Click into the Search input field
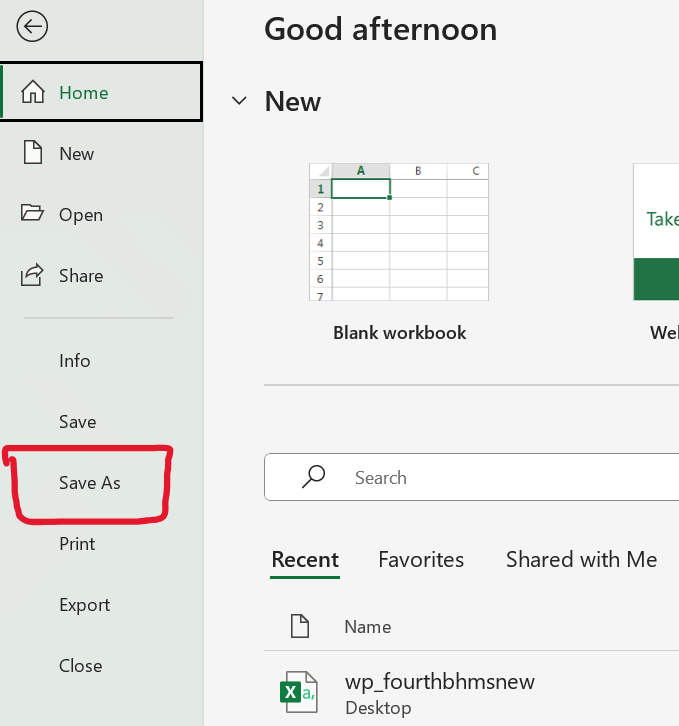The height and width of the screenshot is (726, 679). point(500,478)
